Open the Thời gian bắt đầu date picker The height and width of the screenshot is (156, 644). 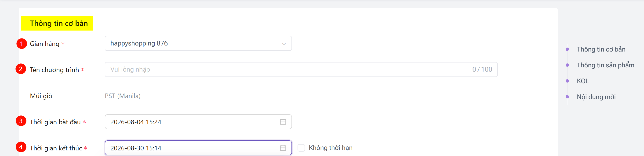[x=198, y=122]
